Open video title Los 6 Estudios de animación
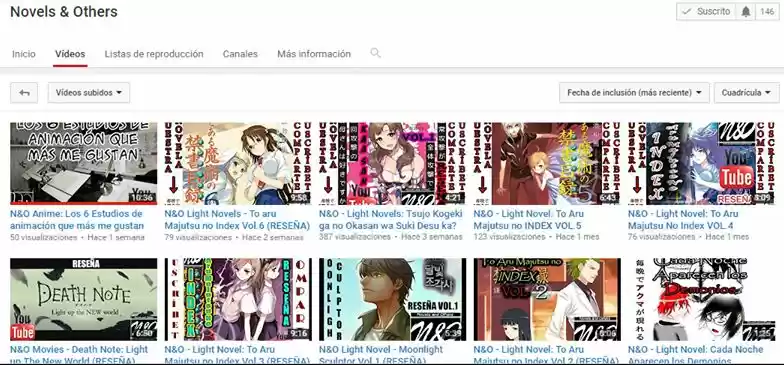784x365 pixels. pos(77,220)
